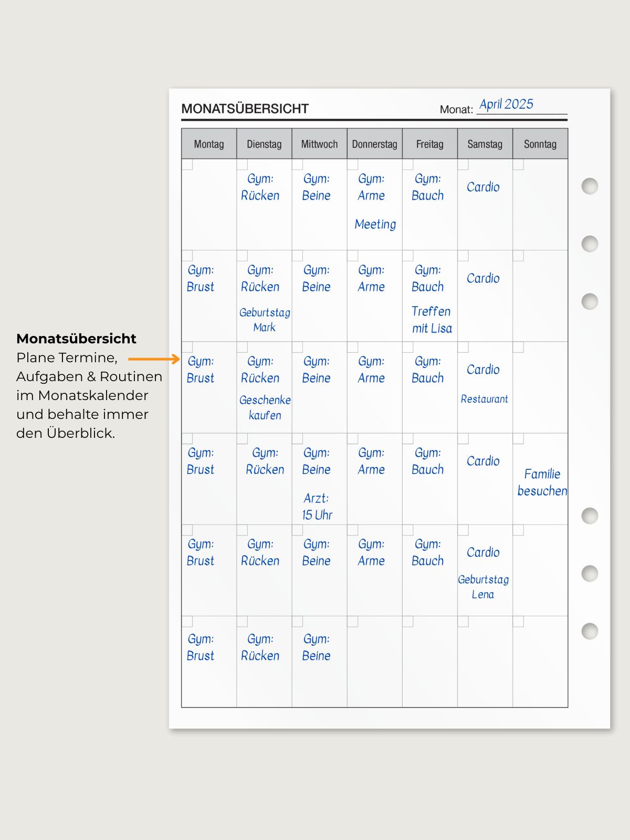Tick the small box in the Meeting cell
630x840 pixels.
tap(353, 164)
